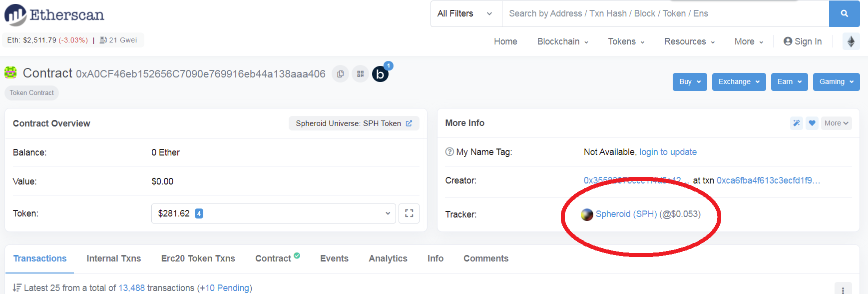
Task: Click the 'Not Available' name tag text
Action: pyautogui.click(x=609, y=152)
